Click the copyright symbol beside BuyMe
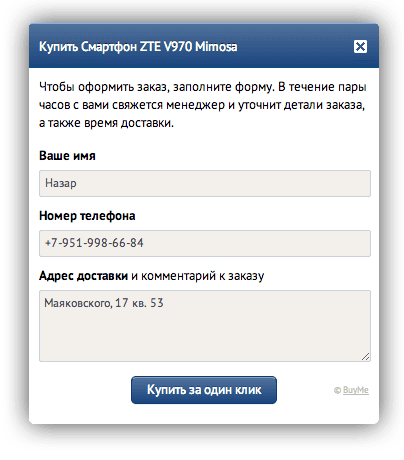This screenshot has width=404, height=460. coord(337,390)
